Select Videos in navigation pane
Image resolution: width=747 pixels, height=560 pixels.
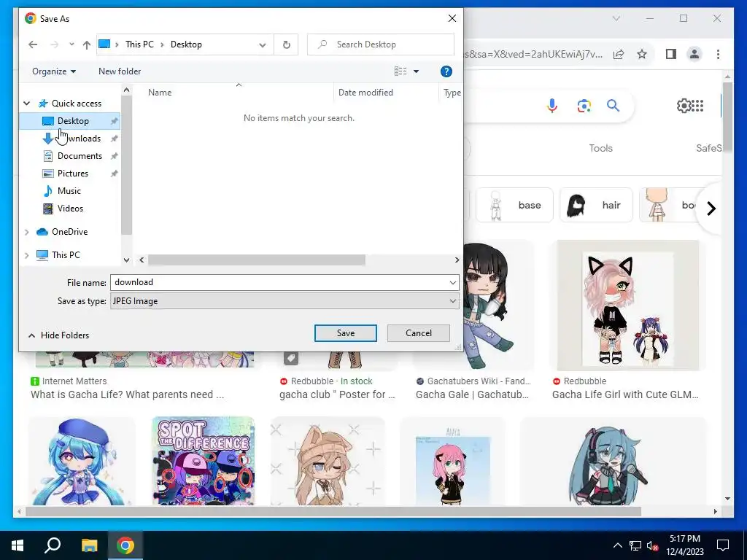coord(70,209)
